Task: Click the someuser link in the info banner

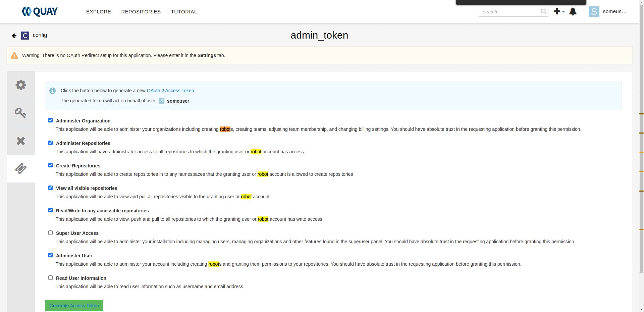Action: 178,101
